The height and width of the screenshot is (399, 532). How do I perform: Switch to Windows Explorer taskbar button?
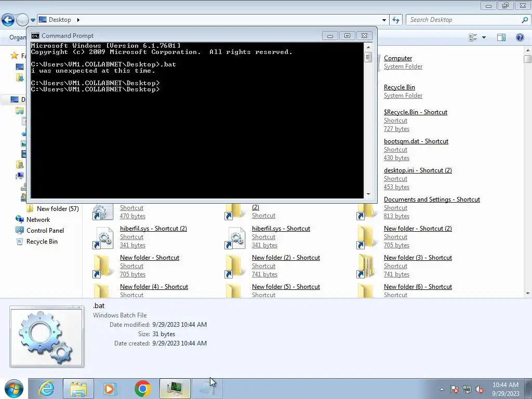click(78, 389)
